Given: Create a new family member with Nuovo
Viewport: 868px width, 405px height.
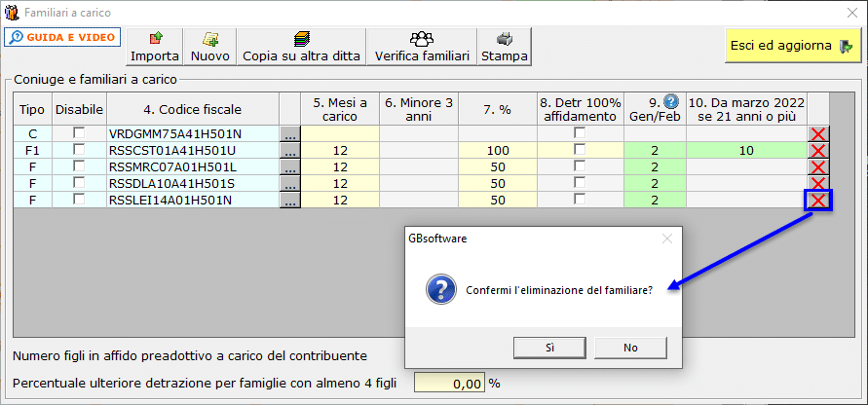Looking at the screenshot, I should click(x=209, y=47).
